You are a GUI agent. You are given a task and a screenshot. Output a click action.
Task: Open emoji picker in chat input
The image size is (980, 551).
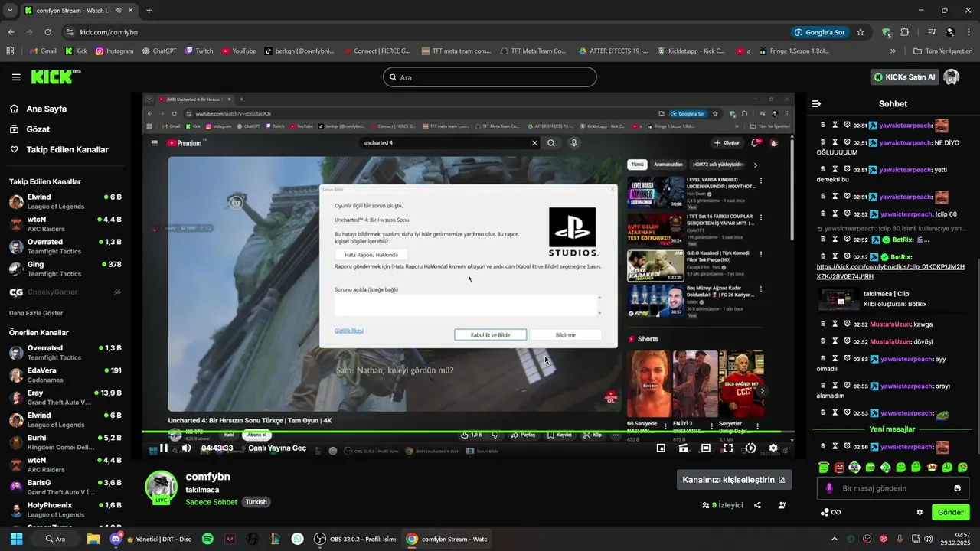[x=957, y=488]
